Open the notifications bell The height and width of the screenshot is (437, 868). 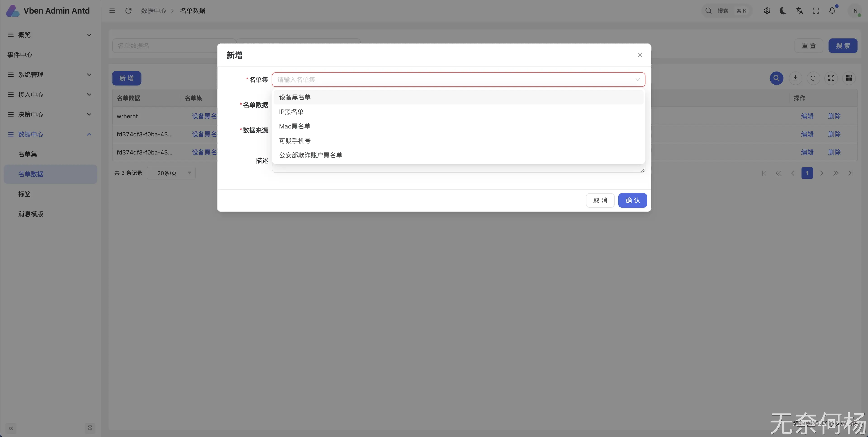(x=832, y=11)
